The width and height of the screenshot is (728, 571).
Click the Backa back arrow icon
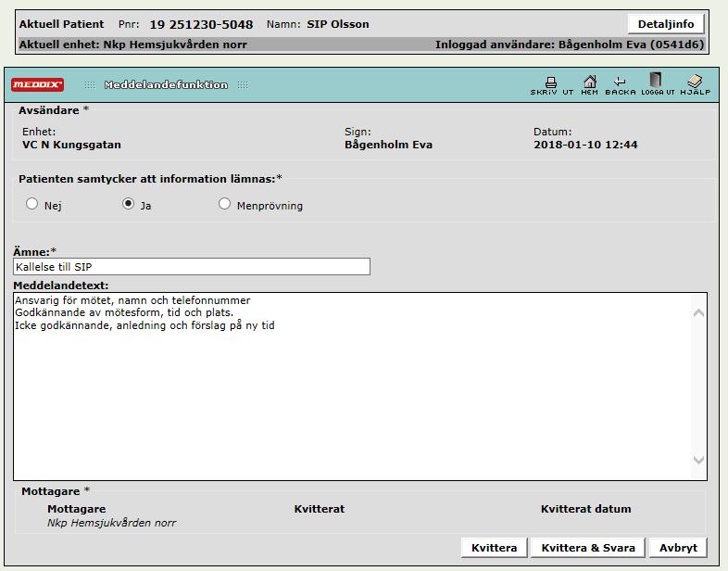(x=621, y=85)
